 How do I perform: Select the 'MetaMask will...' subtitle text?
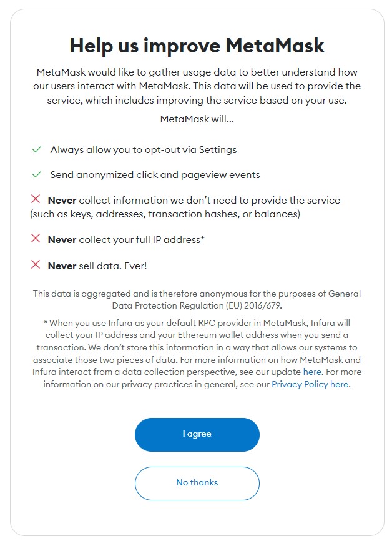click(197, 119)
